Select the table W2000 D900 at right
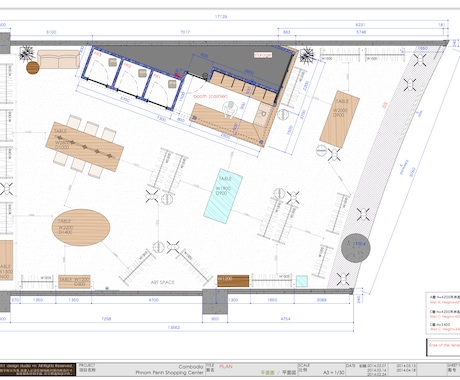 340,119
